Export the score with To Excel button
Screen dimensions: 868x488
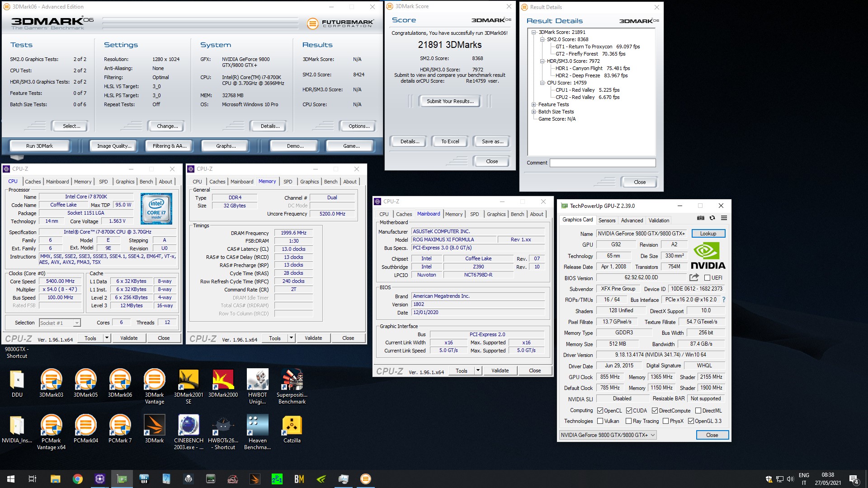[450, 141]
